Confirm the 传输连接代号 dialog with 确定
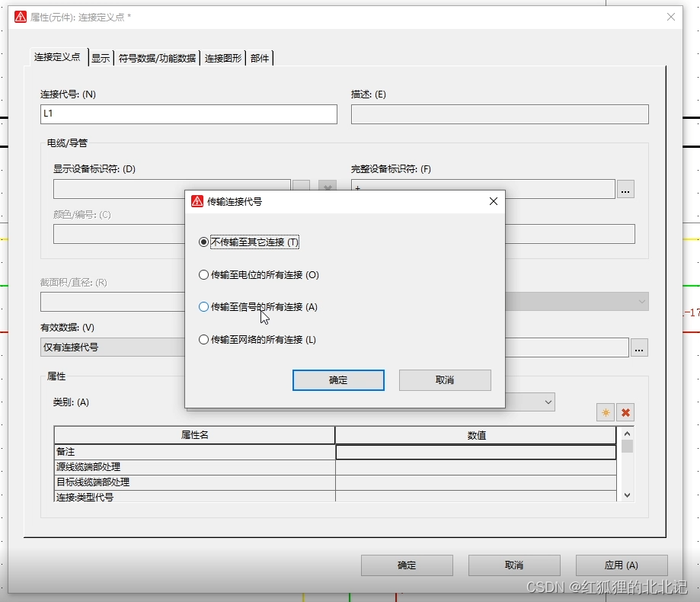Viewport: 700px width, 602px height. click(337, 379)
